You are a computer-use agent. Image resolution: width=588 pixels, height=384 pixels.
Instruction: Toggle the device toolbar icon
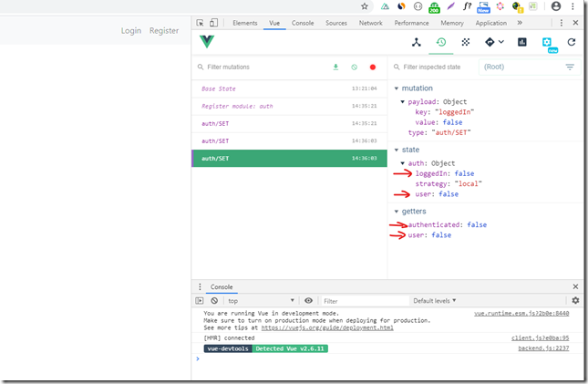(x=213, y=23)
